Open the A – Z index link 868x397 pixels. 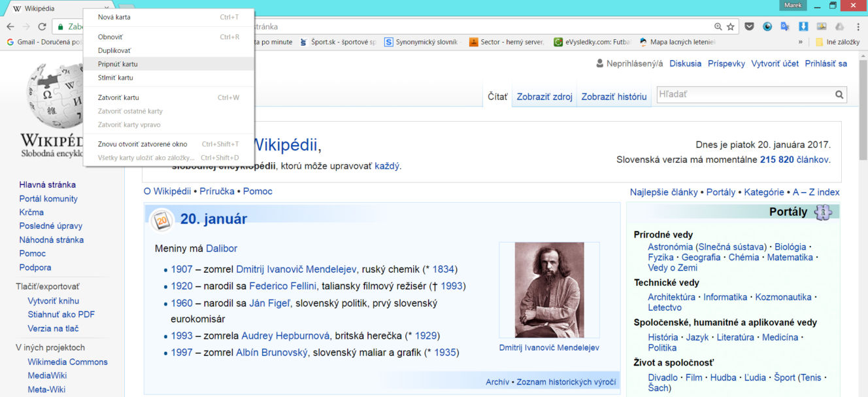(816, 192)
